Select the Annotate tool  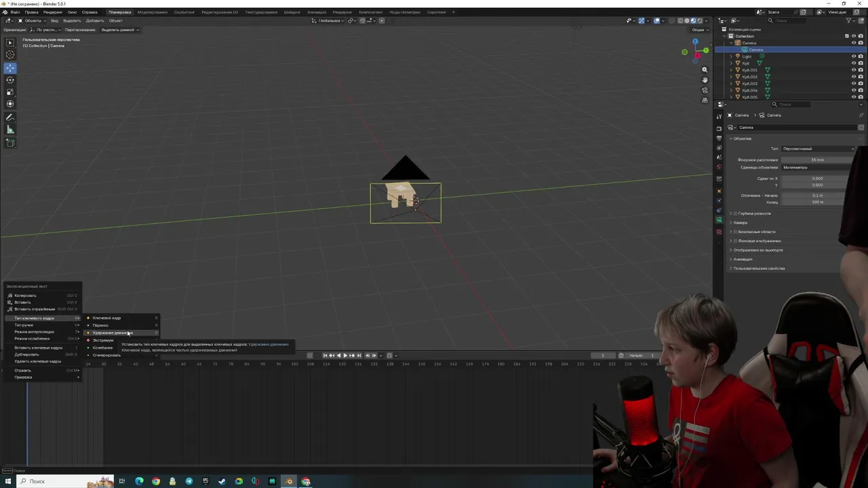click(x=10, y=118)
